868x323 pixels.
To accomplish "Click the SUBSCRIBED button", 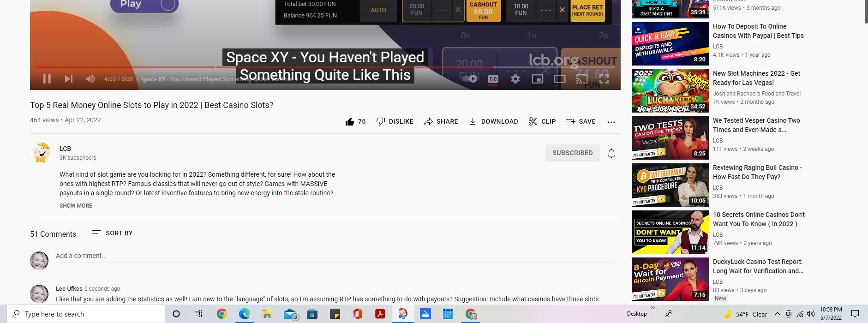I will (x=572, y=153).
